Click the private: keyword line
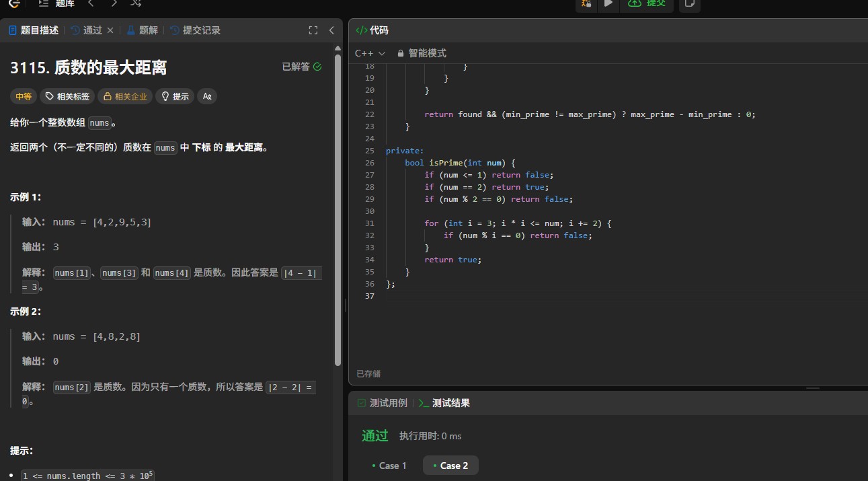 pyautogui.click(x=405, y=151)
